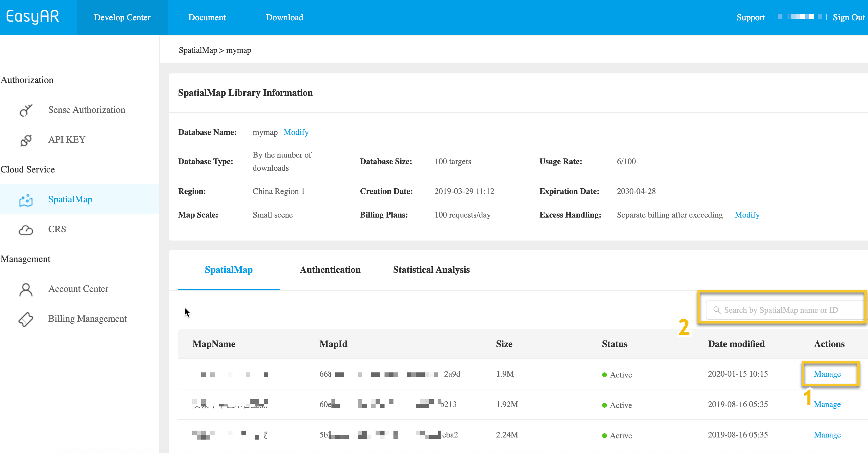
Task: Click the search magnifier icon
Action: [717, 310]
